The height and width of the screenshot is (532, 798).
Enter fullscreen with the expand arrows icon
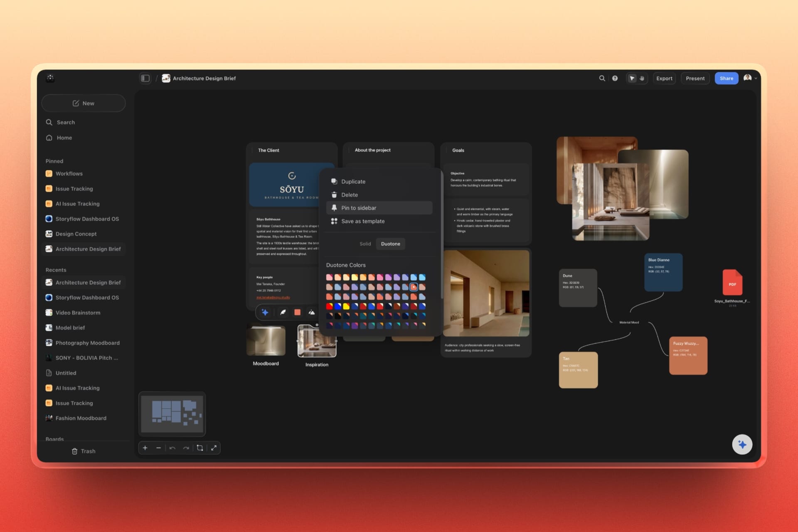click(214, 448)
